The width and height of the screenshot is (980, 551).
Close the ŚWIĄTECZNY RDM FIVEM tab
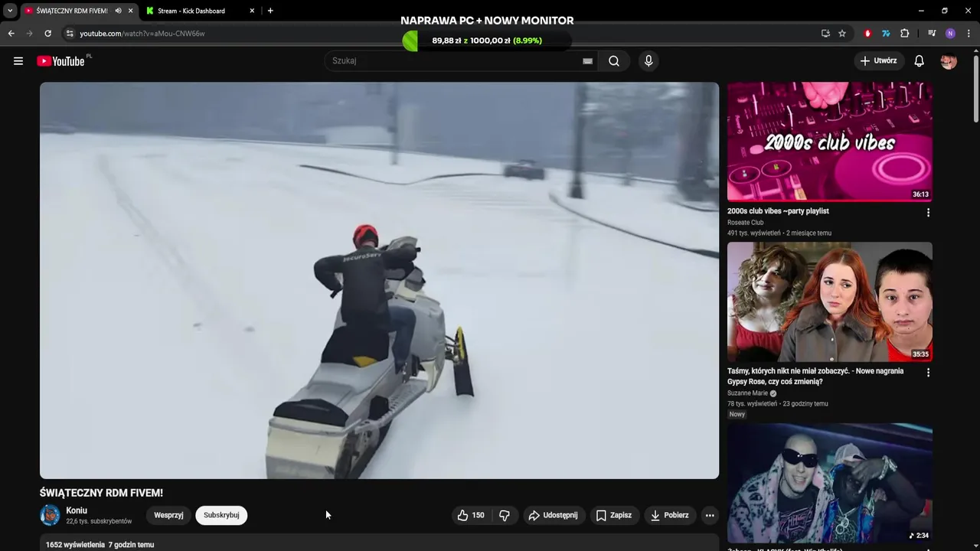coord(130,11)
